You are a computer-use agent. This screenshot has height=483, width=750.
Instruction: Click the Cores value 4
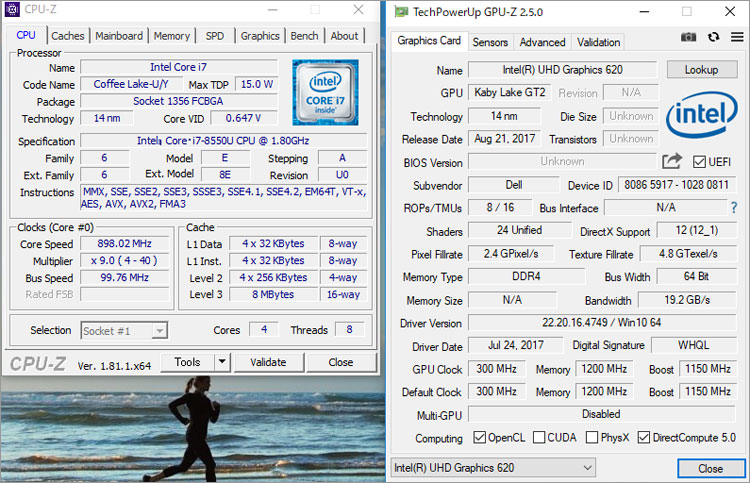coord(264,329)
